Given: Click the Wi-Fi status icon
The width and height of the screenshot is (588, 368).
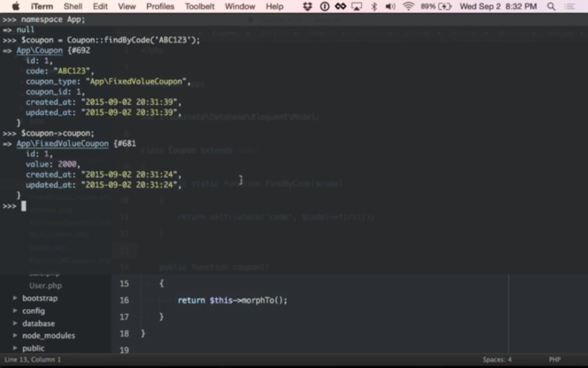Looking at the screenshot, I should click(408, 6).
